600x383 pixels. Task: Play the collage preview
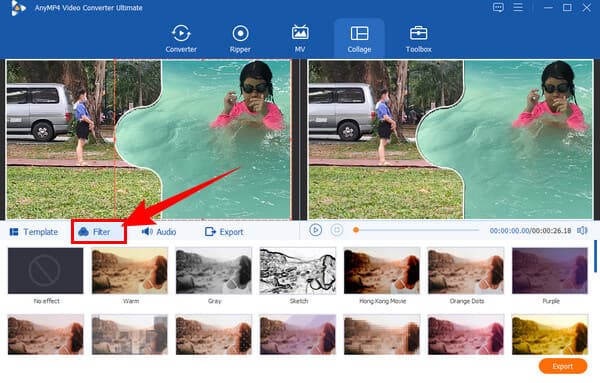coord(315,230)
